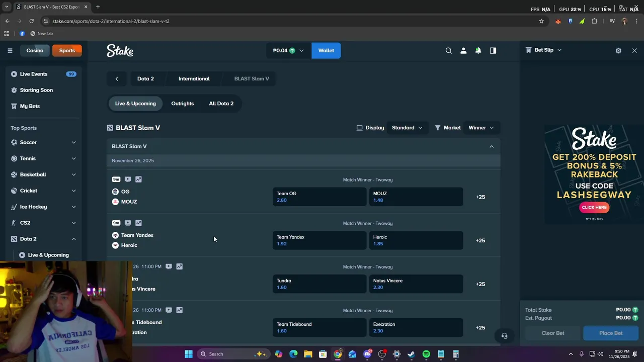The height and width of the screenshot is (362, 644).
Task: Open the live stream icon for OG vs MOUZ
Action: coord(128,179)
